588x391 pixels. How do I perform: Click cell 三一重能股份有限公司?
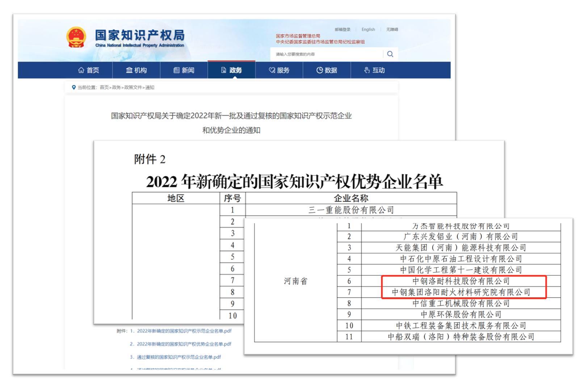(x=351, y=210)
